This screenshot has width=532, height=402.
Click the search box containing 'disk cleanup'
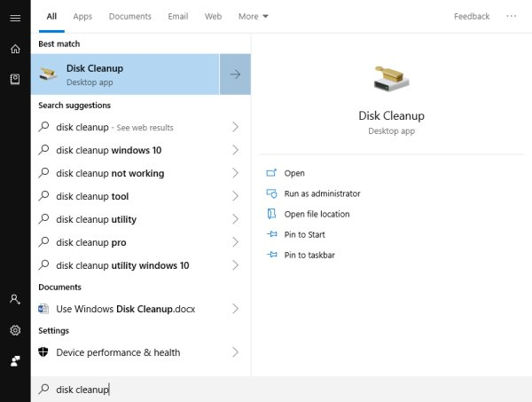[281, 389]
